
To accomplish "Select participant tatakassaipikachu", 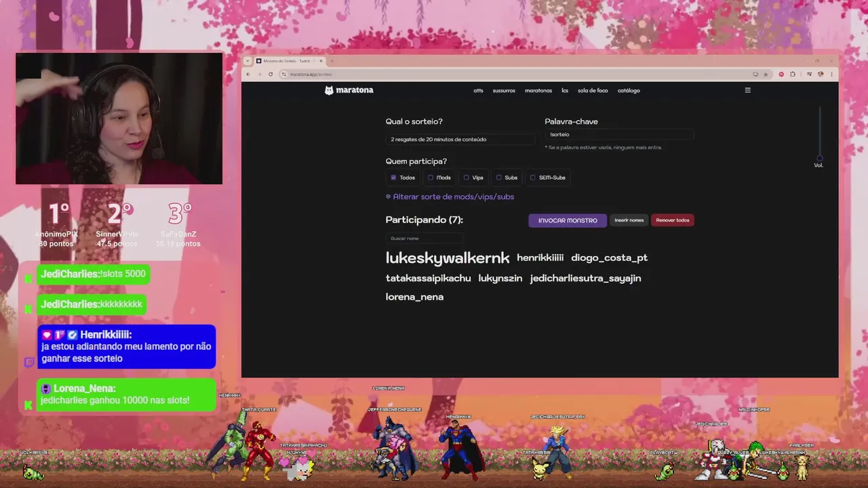I will coord(428,278).
